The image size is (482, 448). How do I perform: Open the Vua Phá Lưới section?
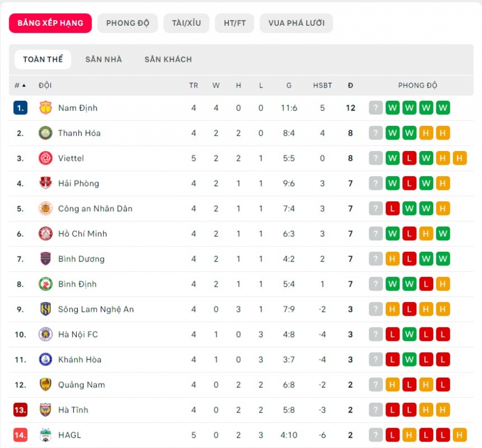[x=296, y=23]
